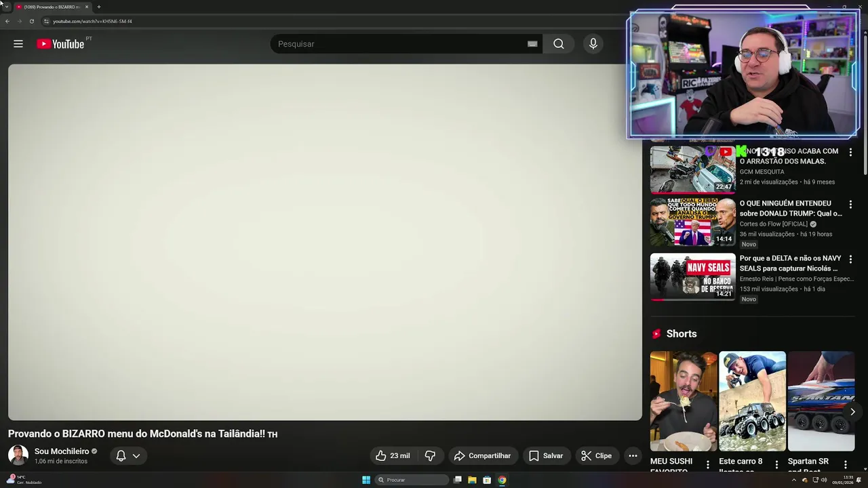868x488 pixels.
Task: Toggle the notification bell for Sou Mochileiro
Action: click(121, 455)
